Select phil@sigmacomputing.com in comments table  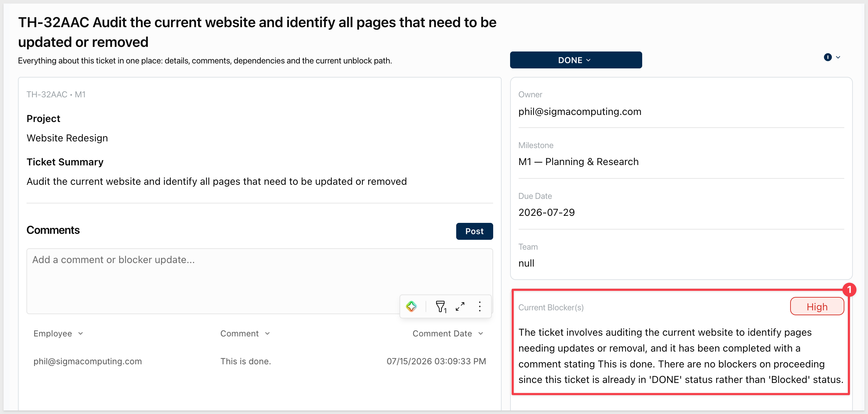88,361
